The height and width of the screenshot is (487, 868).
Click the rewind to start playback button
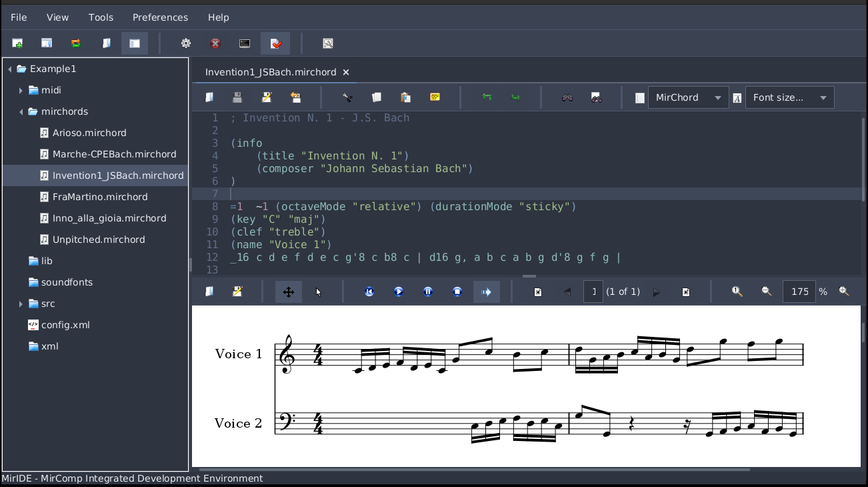[x=369, y=292]
